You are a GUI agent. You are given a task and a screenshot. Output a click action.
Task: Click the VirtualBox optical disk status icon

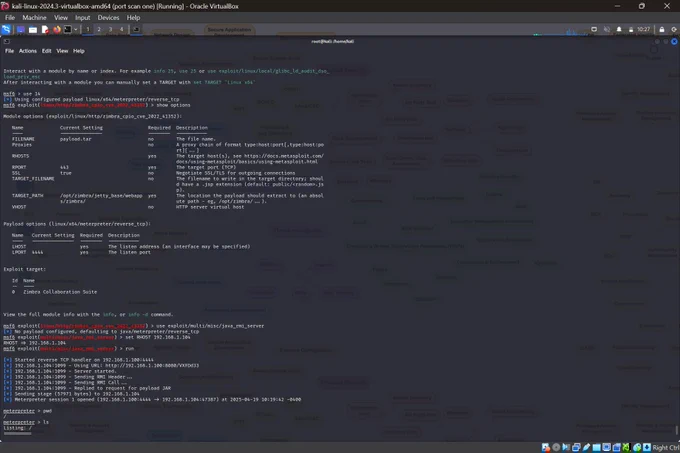pos(556,447)
